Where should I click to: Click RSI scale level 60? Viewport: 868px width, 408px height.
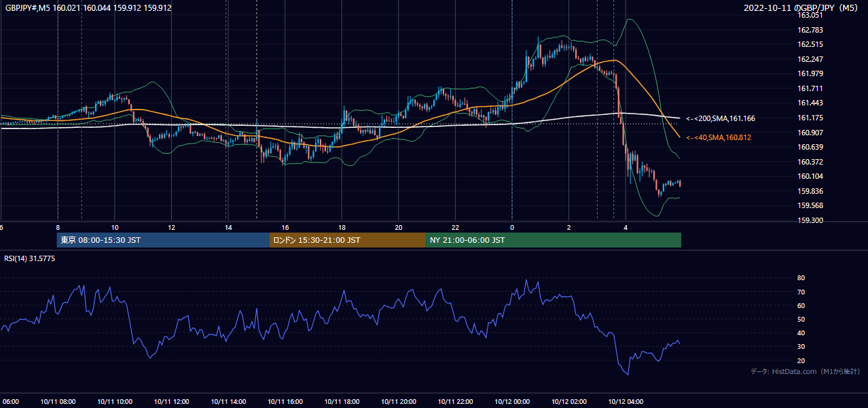tap(801, 305)
